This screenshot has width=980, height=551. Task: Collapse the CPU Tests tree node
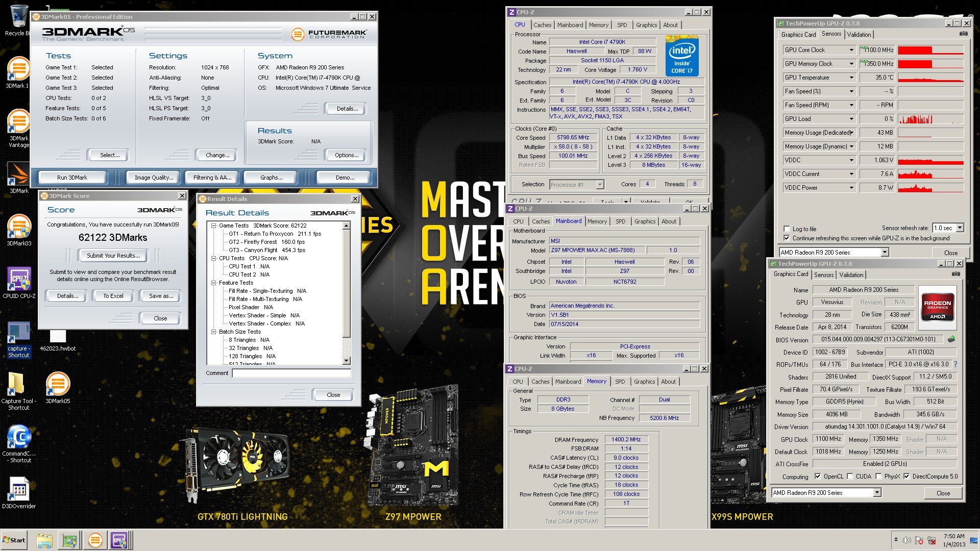pyautogui.click(x=214, y=258)
